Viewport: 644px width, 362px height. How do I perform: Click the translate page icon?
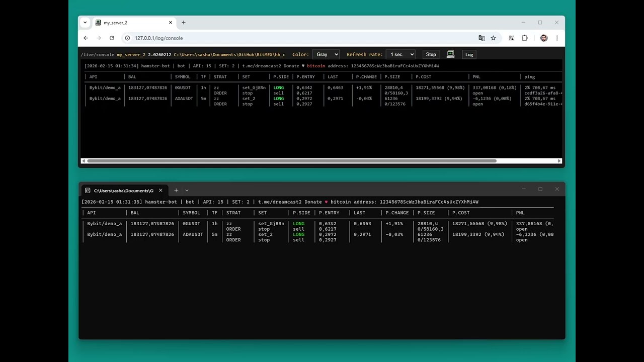coord(481,38)
